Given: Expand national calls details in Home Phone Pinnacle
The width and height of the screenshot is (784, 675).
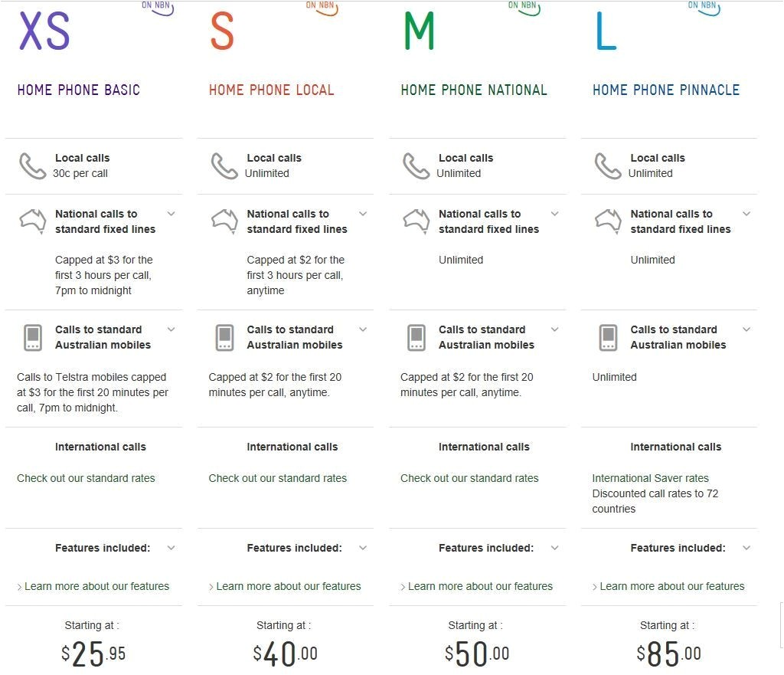Looking at the screenshot, I should [x=746, y=214].
